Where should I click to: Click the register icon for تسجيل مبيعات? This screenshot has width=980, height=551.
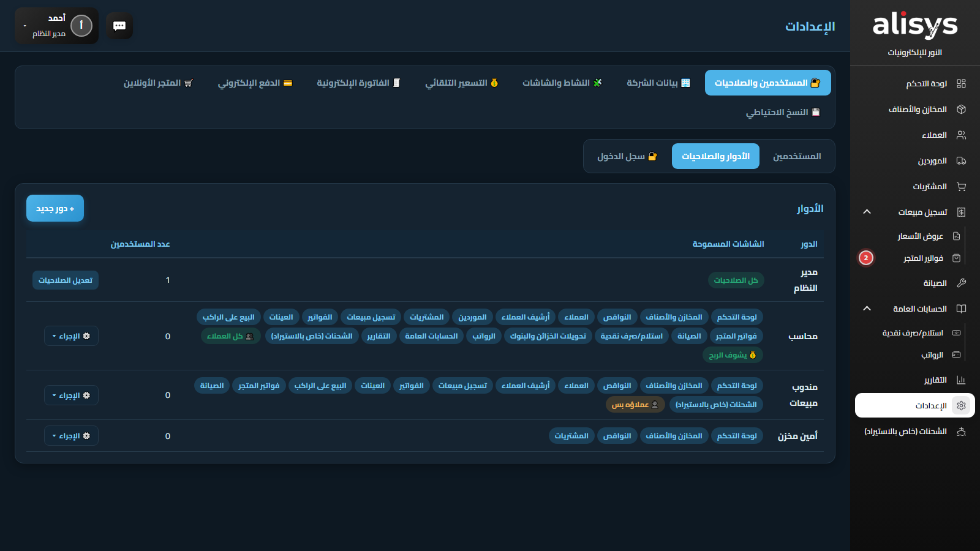(961, 212)
